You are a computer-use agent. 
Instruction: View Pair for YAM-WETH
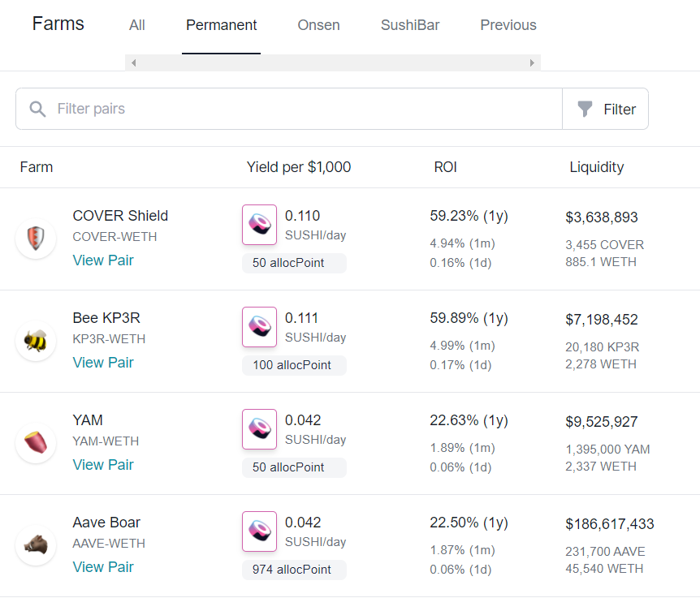(103, 465)
